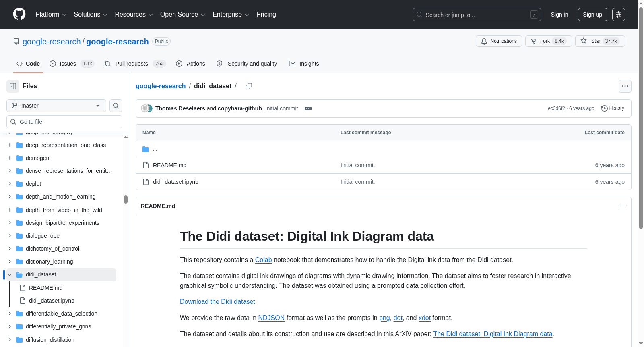Select the dictionary_learning folder

pyautogui.click(x=49, y=262)
